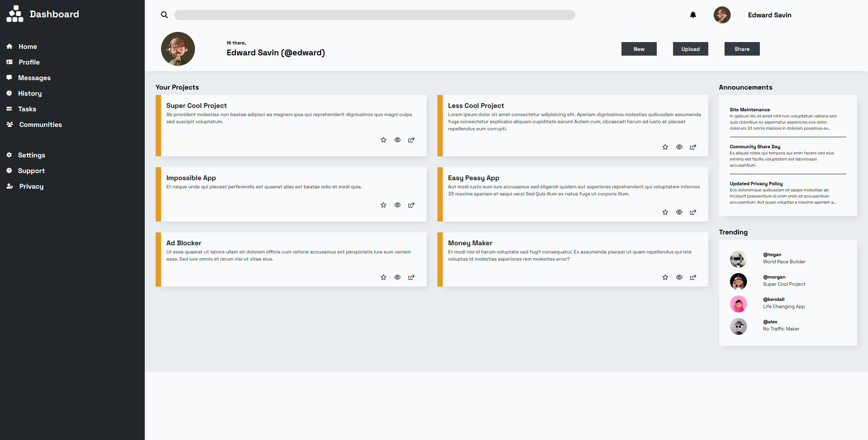
Task: Star the Money Maker card
Action: click(665, 277)
